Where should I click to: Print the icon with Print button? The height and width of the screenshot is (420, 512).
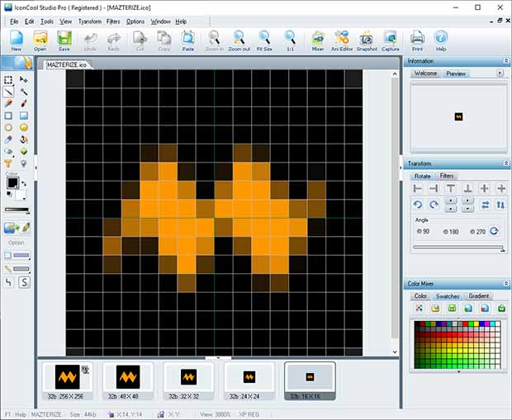[417, 40]
